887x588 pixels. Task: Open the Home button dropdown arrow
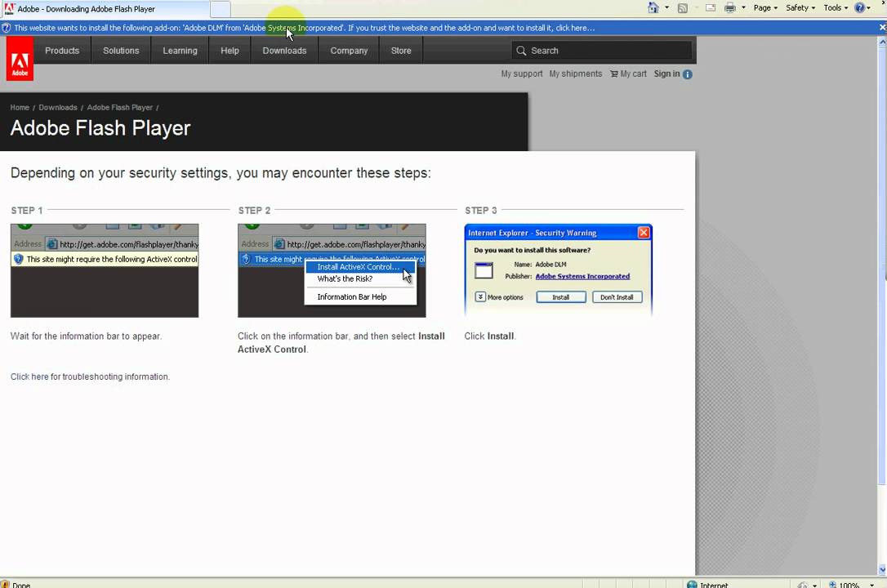point(666,8)
